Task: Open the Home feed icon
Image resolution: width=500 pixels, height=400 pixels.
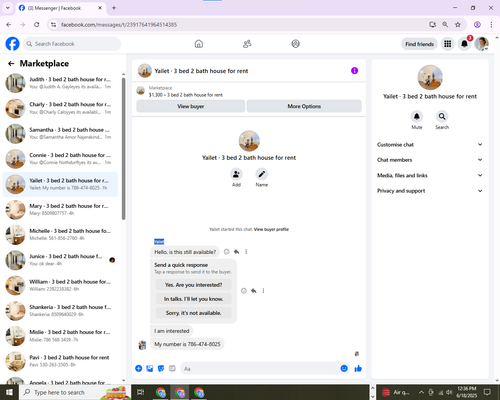Action: click(199, 44)
